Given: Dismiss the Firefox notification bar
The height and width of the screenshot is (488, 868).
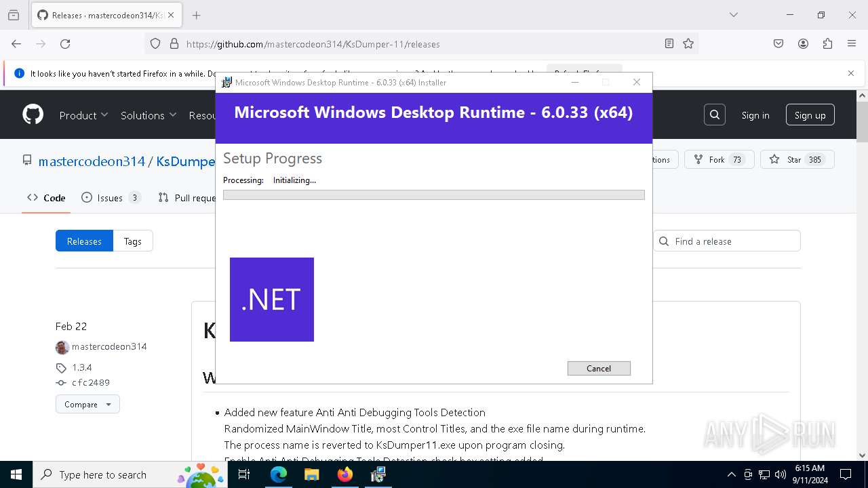Looking at the screenshot, I should 851,73.
